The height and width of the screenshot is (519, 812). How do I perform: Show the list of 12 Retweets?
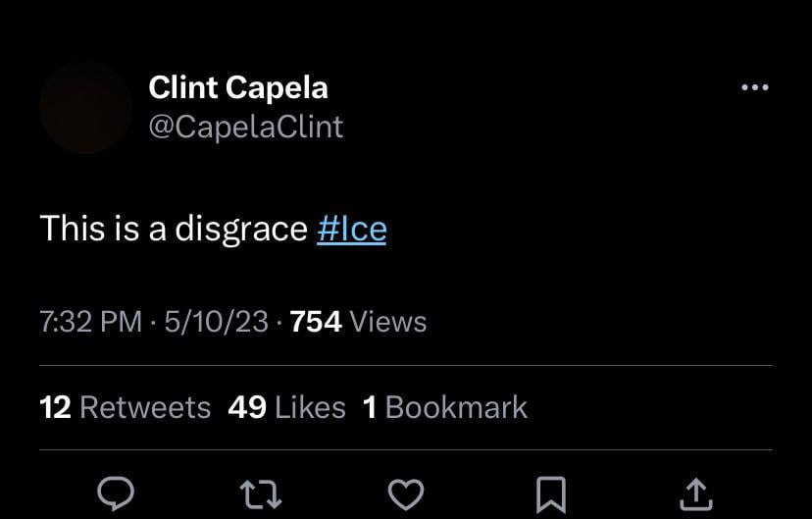pyautogui.click(x=126, y=407)
